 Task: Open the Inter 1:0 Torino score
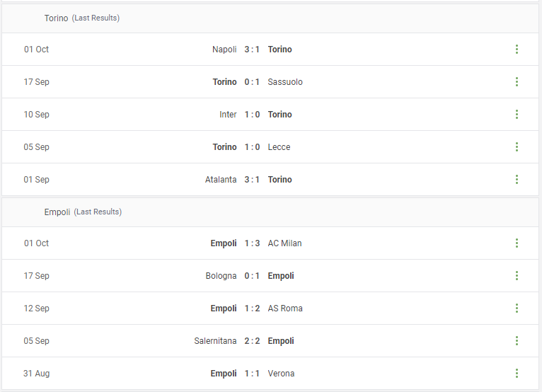click(252, 115)
